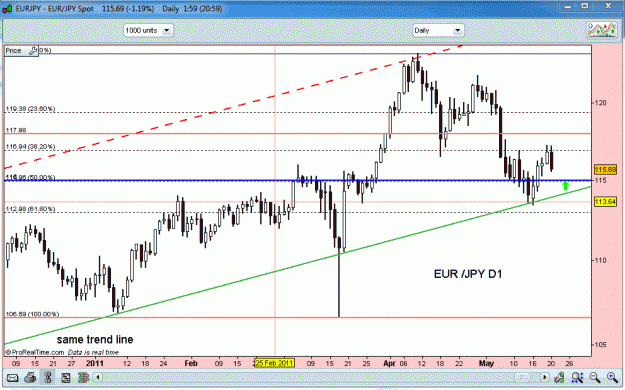Screen dimensions: 625x390
Task: Click the red-green bars trading icon
Action: [83, 377]
